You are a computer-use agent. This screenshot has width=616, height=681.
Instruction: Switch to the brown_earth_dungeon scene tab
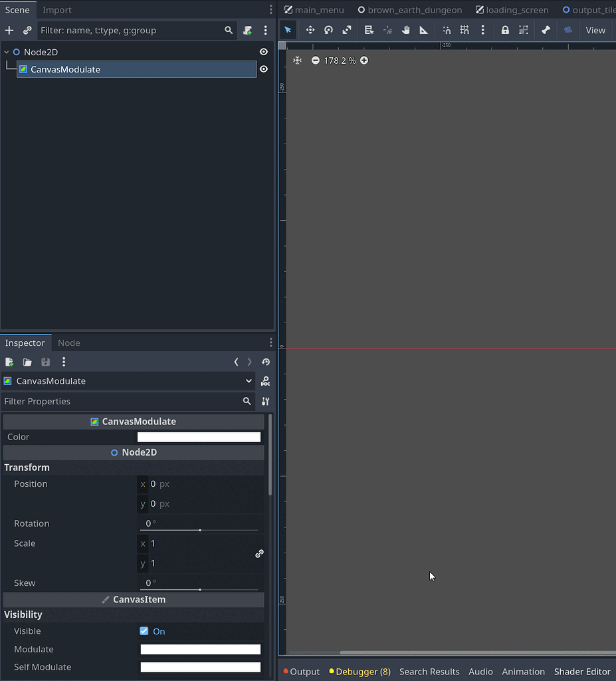(x=410, y=9)
